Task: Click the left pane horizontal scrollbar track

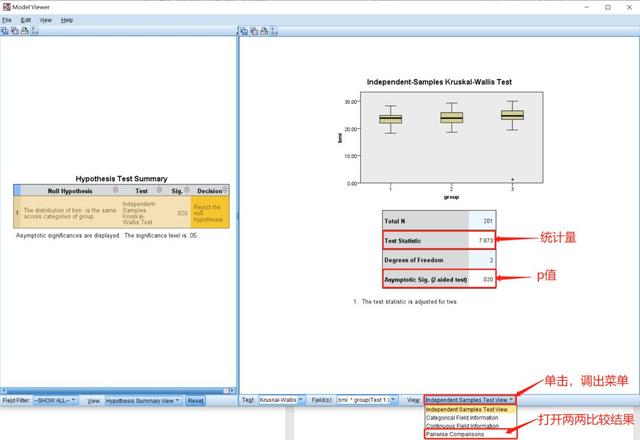Action: [118, 391]
